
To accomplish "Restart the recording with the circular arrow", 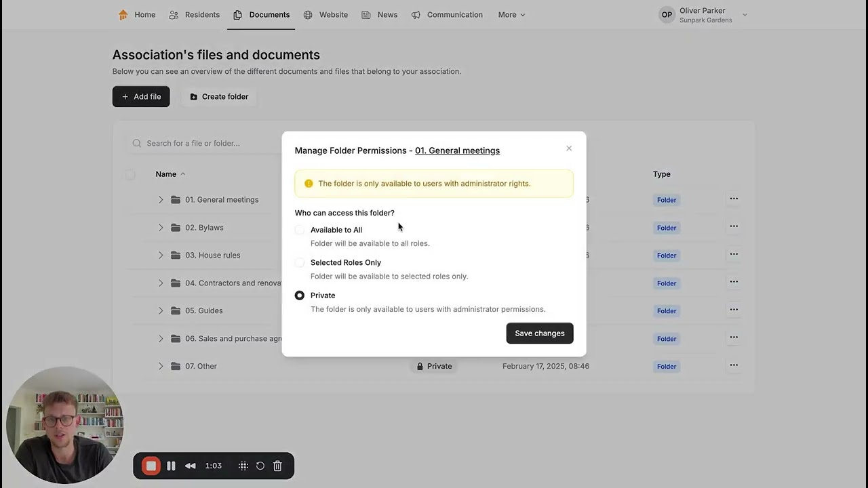I will click(x=260, y=466).
